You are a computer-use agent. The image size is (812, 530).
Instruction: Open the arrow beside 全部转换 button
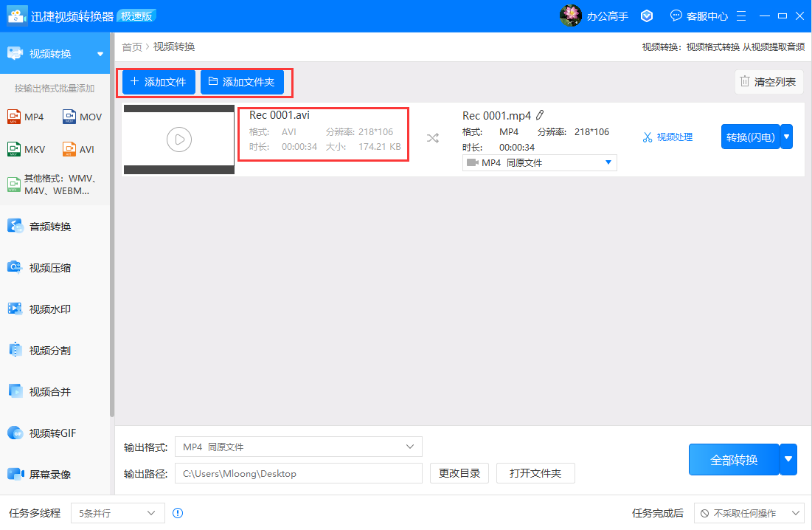coord(788,459)
